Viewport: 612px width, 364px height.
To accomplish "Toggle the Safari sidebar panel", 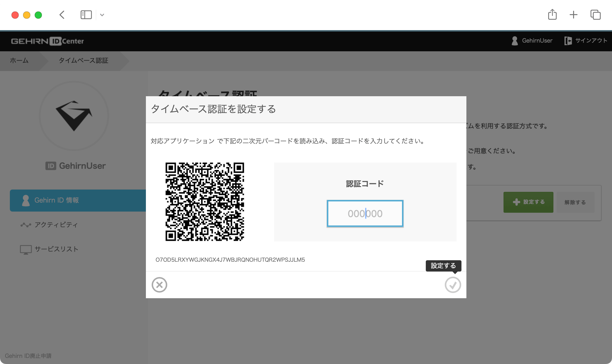I will [x=86, y=14].
